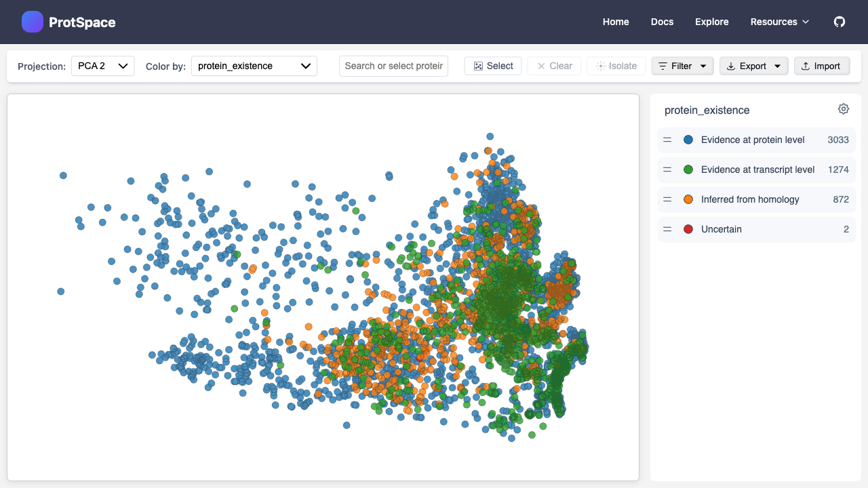Click the Isolate icon
868x488 pixels.
click(x=599, y=66)
